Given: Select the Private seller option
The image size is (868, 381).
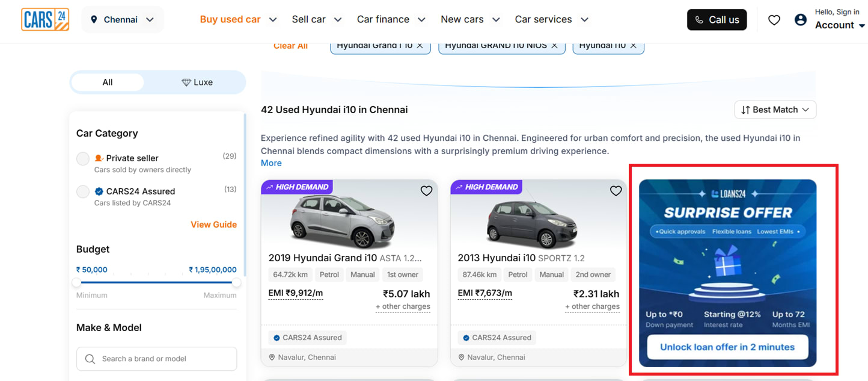Looking at the screenshot, I should click(83, 159).
